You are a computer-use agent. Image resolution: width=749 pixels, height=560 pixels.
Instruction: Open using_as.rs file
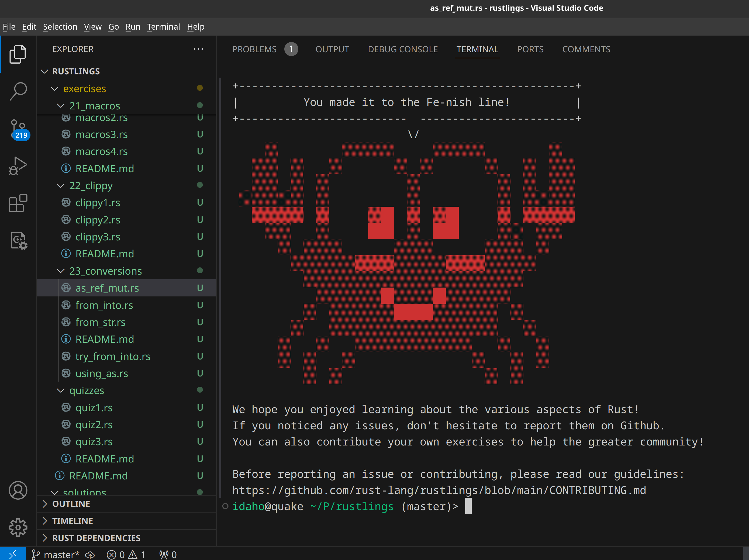[x=126, y=373]
